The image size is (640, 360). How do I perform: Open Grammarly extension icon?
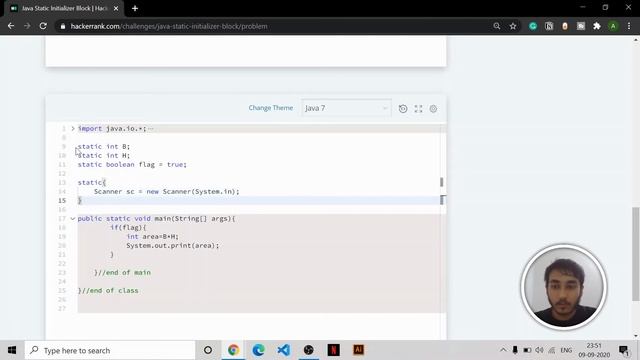pos(533,26)
